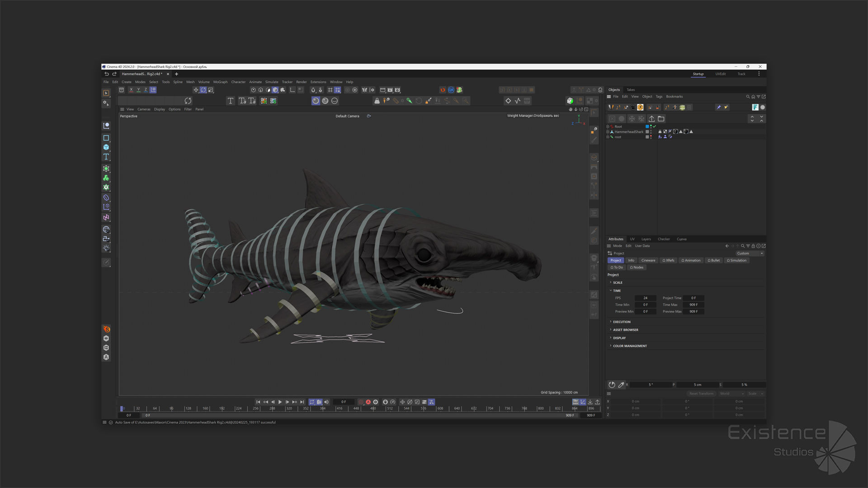Open the UVEdit layout tab
Viewport: 868px width, 488px height.
(x=721, y=74)
